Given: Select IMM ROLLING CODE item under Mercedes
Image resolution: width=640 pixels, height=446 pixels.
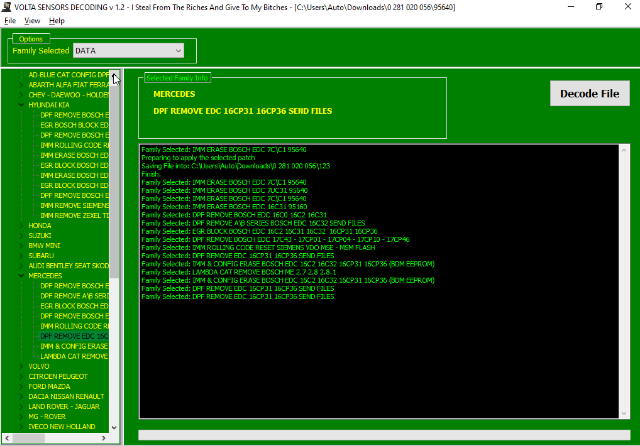Looking at the screenshot, I should click(74, 326).
